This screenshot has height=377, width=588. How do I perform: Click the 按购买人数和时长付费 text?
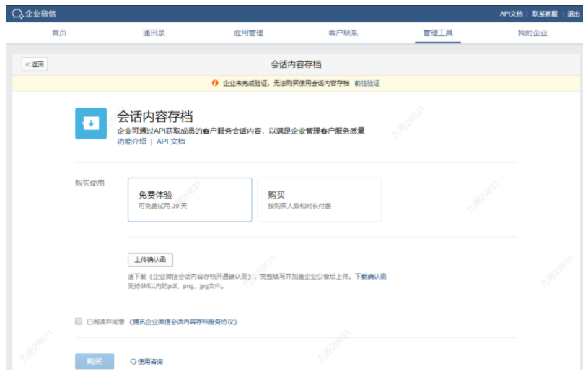point(299,206)
